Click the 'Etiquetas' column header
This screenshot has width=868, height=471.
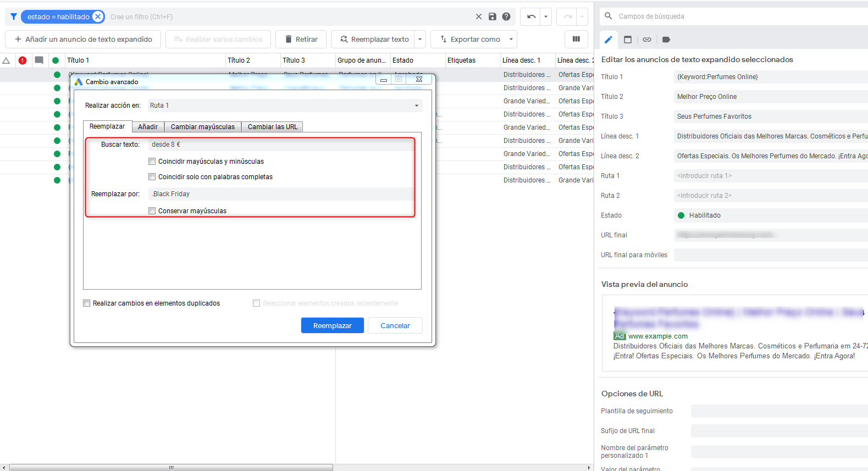pos(473,60)
